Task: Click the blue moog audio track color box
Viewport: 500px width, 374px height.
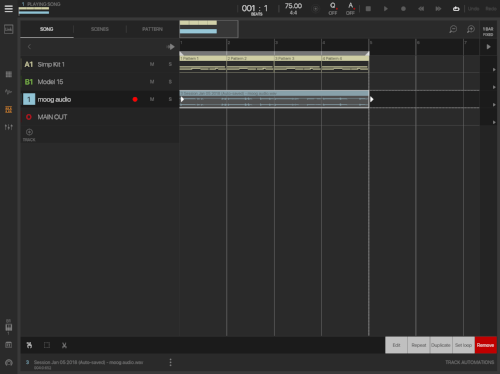Action: (29, 99)
